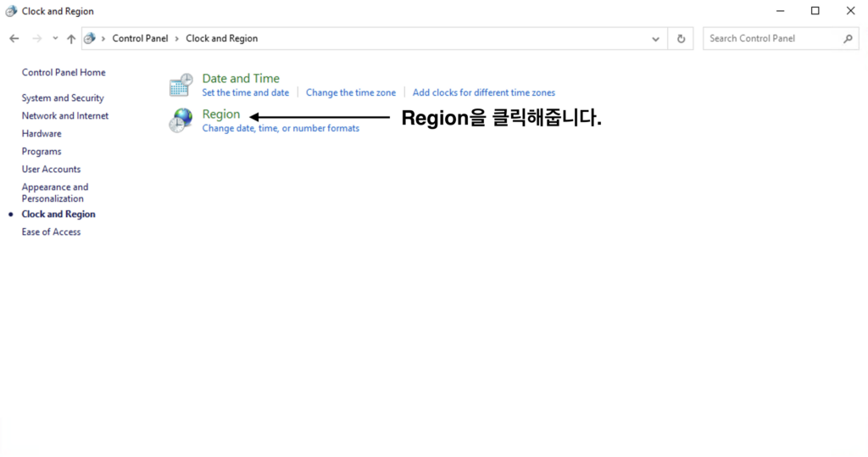The image size is (868, 457).
Task: Click the window title bar icon
Action: coord(11,11)
